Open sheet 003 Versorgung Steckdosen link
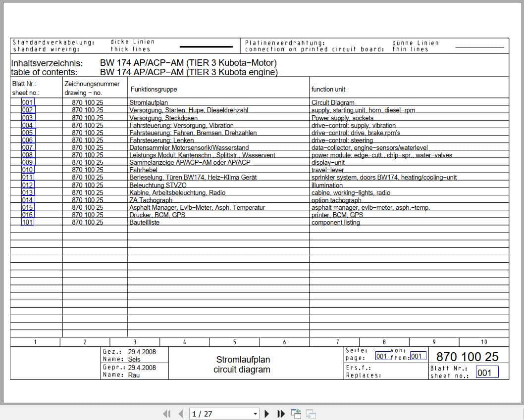The height and width of the screenshot is (420, 524). coord(28,117)
